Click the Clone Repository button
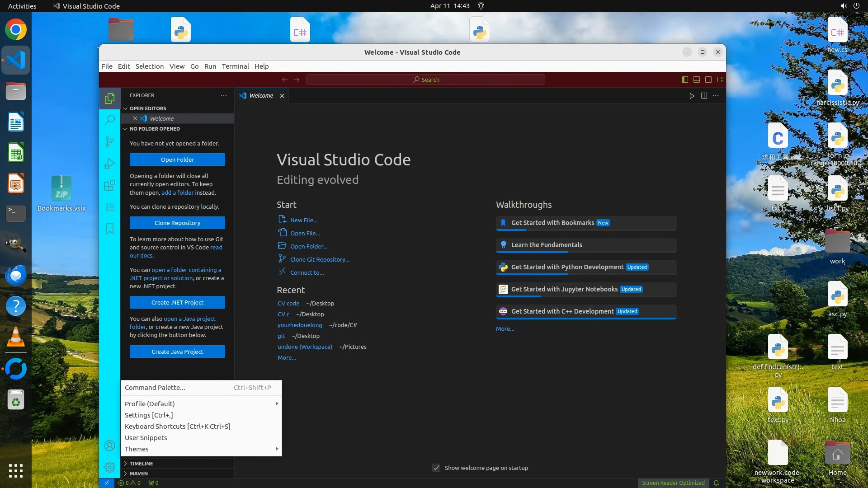The width and height of the screenshot is (868, 488). click(177, 223)
